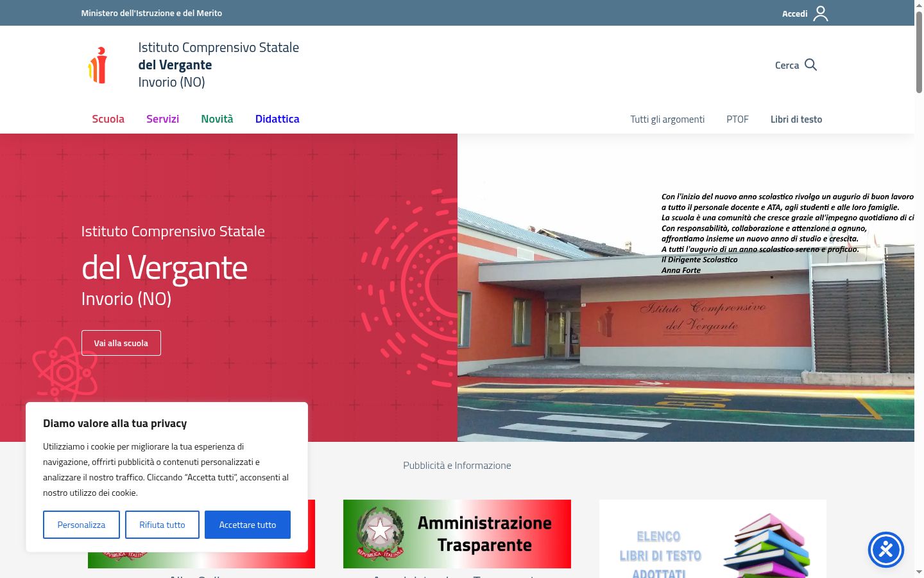Click the scrollbar down arrow

coord(919,572)
